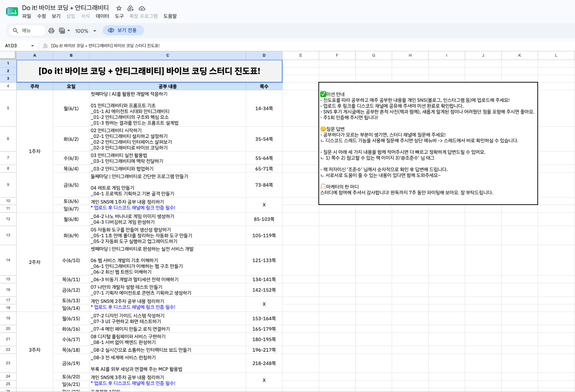Click the '3주차' cell
This screenshot has width=575, height=392.
[x=34, y=350]
